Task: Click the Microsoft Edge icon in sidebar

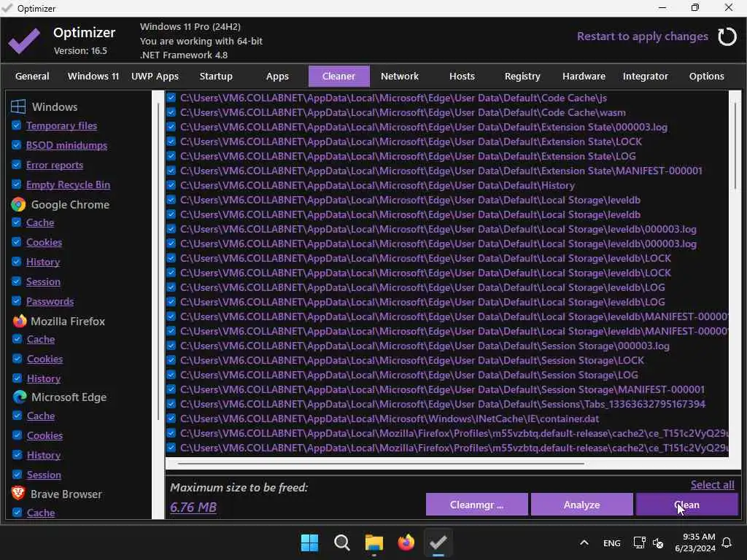Action: click(x=20, y=397)
